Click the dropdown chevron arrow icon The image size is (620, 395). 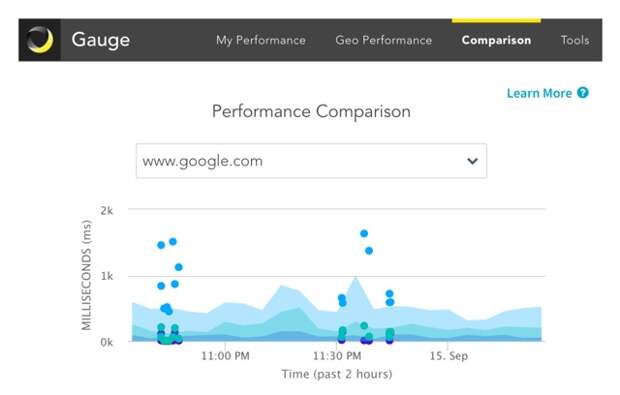pyautogui.click(x=472, y=161)
